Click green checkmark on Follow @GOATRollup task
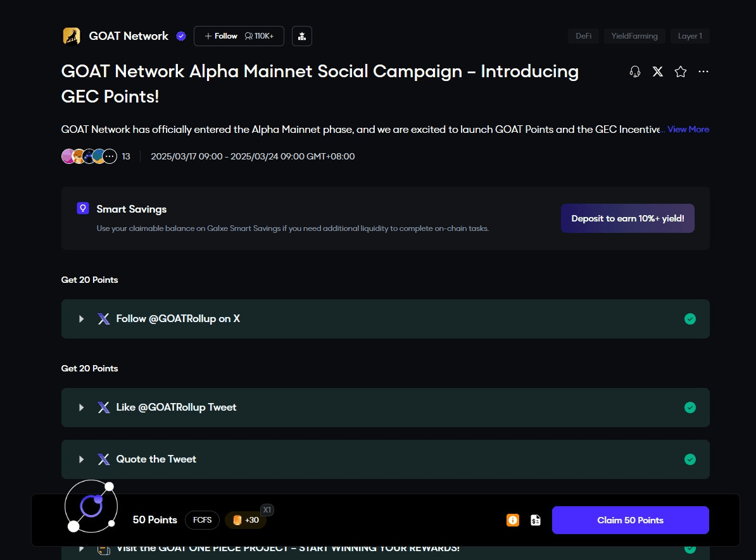The height and width of the screenshot is (560, 756). (690, 319)
